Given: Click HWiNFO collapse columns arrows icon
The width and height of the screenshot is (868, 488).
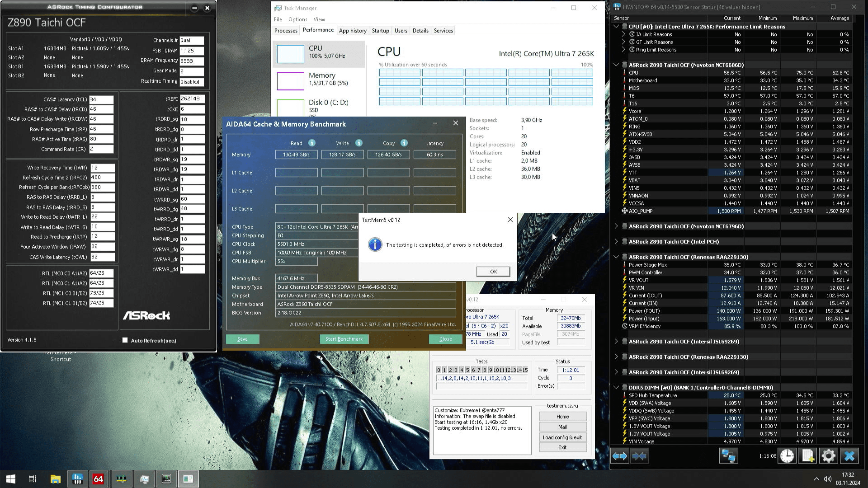Looking at the screenshot, I should pos(639,456).
